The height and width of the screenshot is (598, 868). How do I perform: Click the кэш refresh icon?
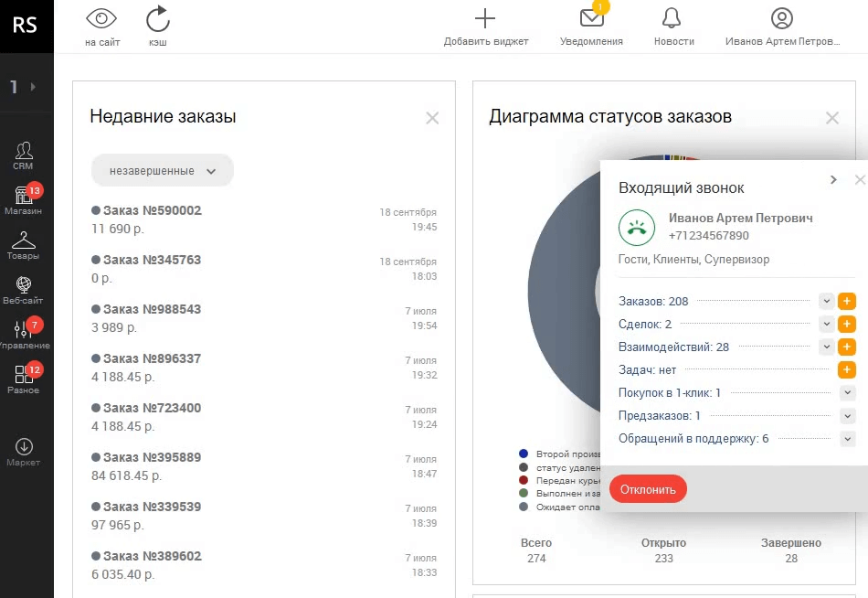click(x=158, y=20)
